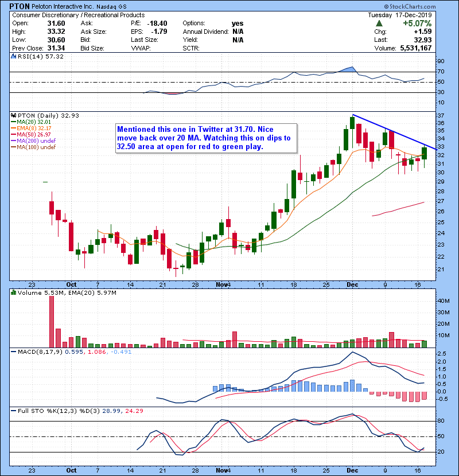
Task: Click the Oct label on price chart axis
Action: click(71, 285)
